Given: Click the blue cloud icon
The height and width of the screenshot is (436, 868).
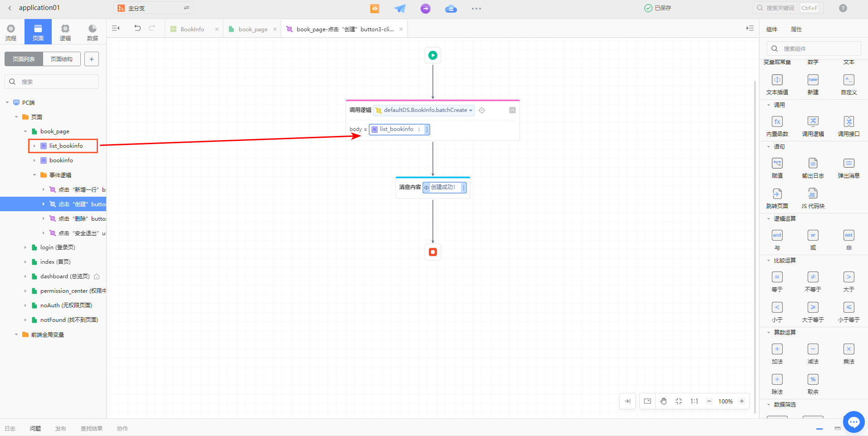Looking at the screenshot, I should [x=451, y=9].
